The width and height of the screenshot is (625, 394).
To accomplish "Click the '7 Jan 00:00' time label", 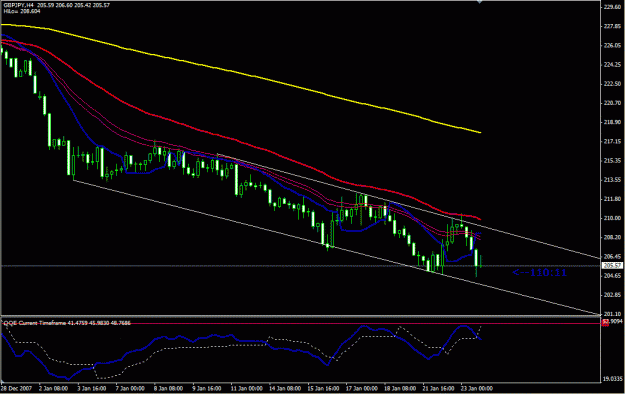I will tap(130, 388).
